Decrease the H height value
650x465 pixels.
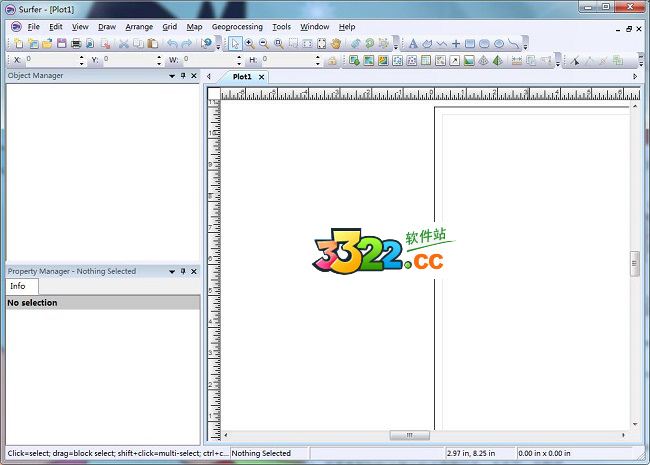[318, 63]
